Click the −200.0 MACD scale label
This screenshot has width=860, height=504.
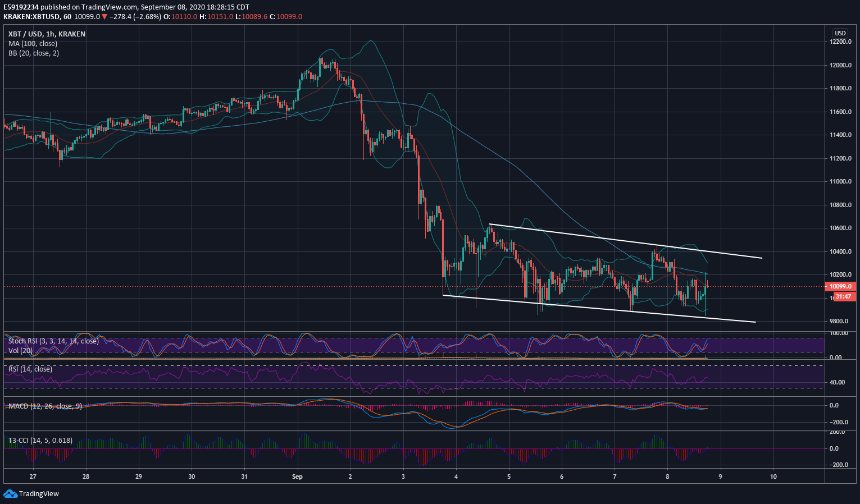pyautogui.click(x=838, y=423)
